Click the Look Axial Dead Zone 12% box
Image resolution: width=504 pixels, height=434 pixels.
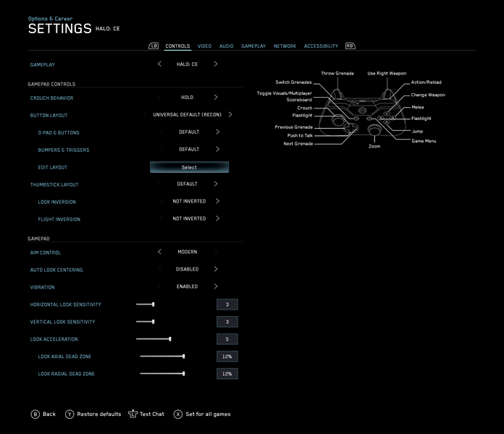point(227,357)
